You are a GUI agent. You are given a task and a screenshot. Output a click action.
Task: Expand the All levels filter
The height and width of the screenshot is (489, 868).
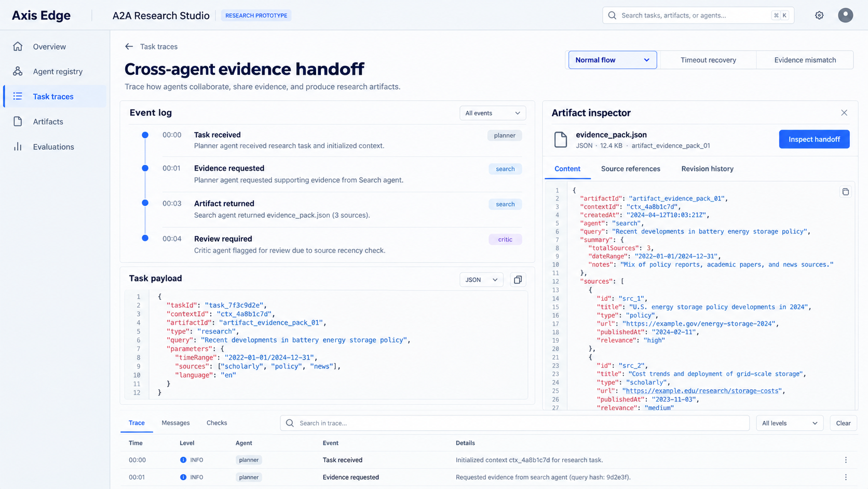[x=790, y=423]
